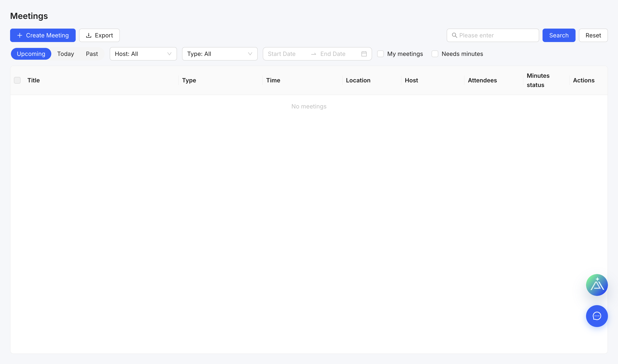The height and width of the screenshot is (364, 618).
Task: Click the plus icon on Create Meeting
Action: coord(20,35)
